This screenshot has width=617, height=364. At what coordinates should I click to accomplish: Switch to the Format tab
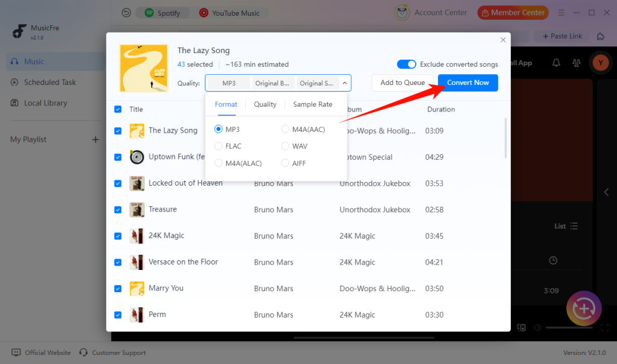tap(226, 104)
